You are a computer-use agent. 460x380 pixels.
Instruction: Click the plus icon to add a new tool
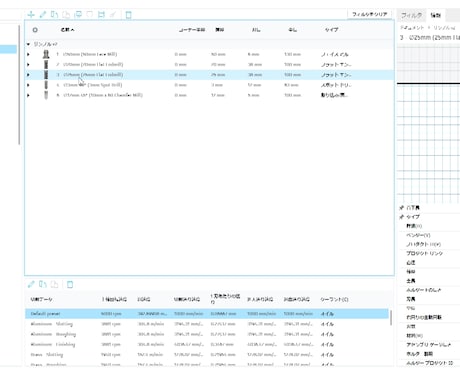[x=31, y=14]
